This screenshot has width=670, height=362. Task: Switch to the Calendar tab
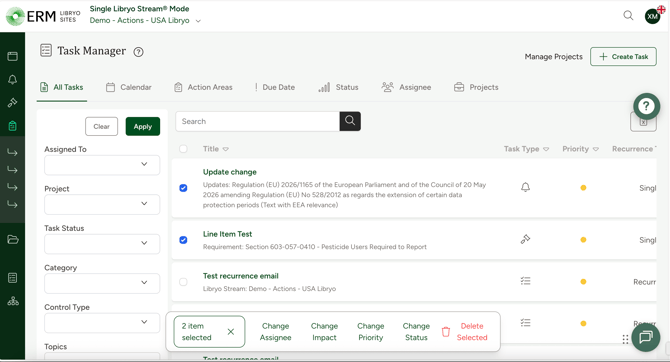point(129,87)
